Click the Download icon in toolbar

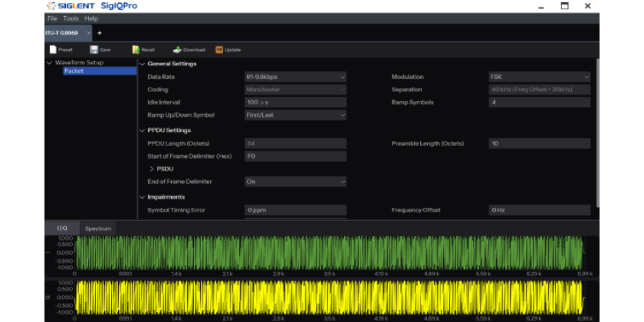click(x=177, y=50)
